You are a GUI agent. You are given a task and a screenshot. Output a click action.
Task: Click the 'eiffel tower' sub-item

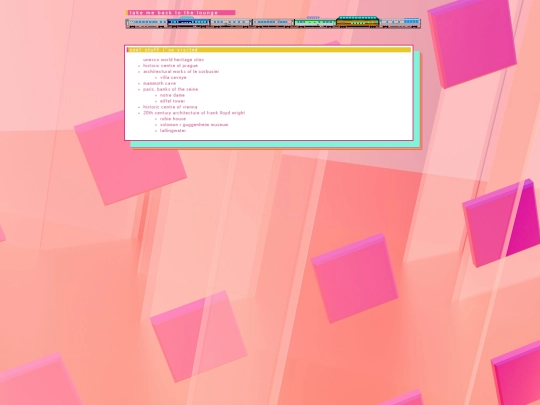pos(172,101)
